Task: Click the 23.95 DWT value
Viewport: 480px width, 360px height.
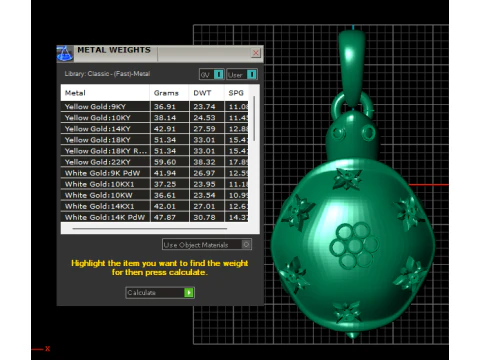Action: (x=204, y=184)
